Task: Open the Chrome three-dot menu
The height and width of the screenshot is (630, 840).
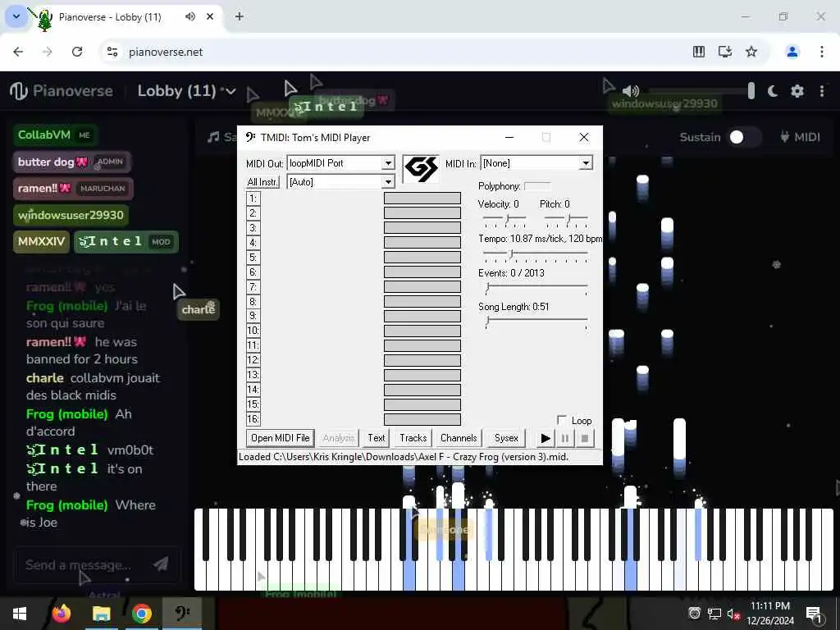Action: 822,52
